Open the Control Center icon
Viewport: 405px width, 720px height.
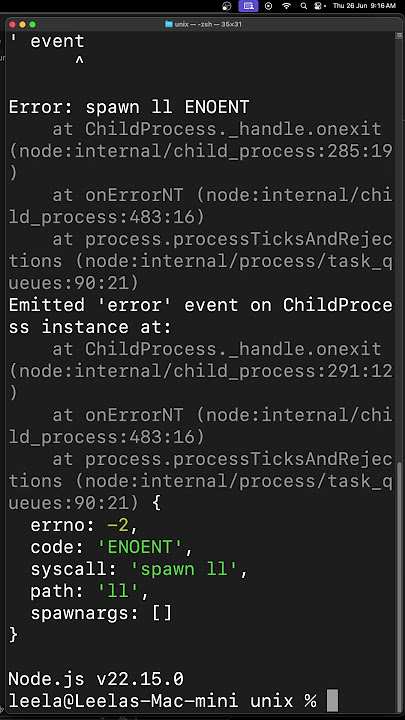coord(317,6)
